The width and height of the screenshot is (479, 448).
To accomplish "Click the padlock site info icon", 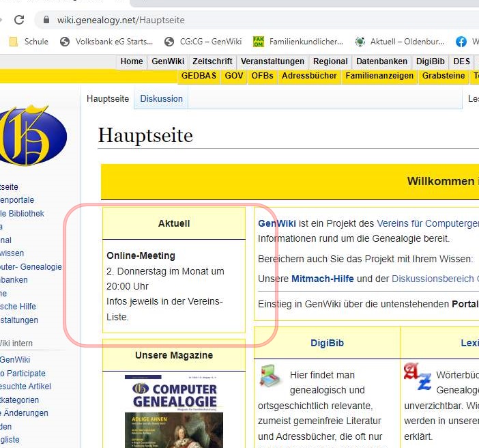I will pyautogui.click(x=46, y=20).
